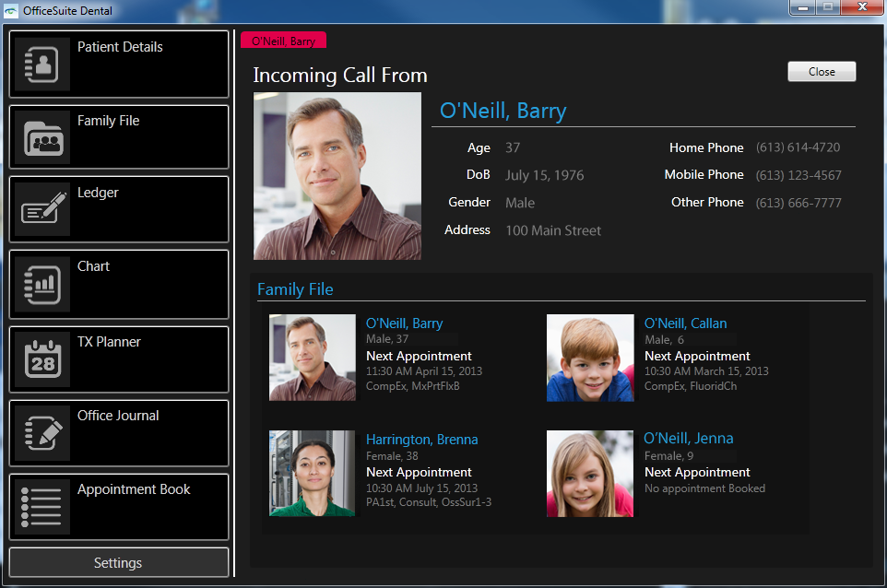
Task: Close the incoming call panel
Action: point(822,72)
